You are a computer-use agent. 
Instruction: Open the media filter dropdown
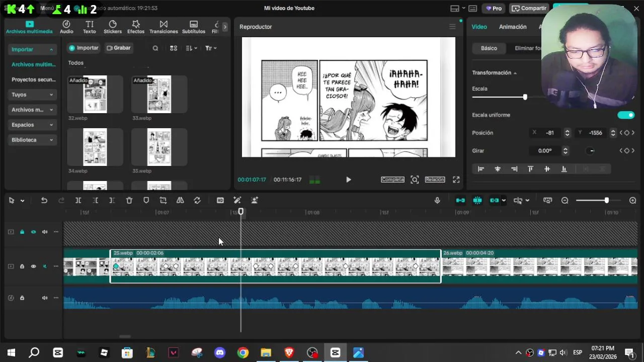pyautogui.click(x=211, y=48)
